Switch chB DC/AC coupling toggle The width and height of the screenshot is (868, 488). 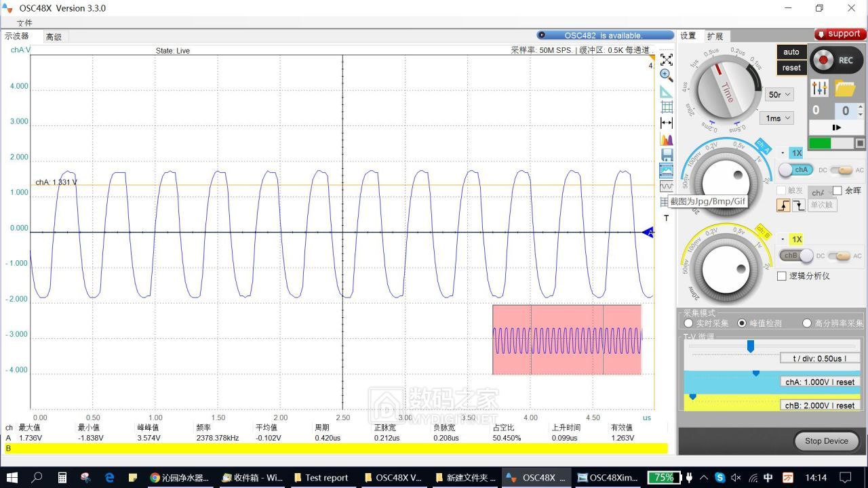(841, 256)
